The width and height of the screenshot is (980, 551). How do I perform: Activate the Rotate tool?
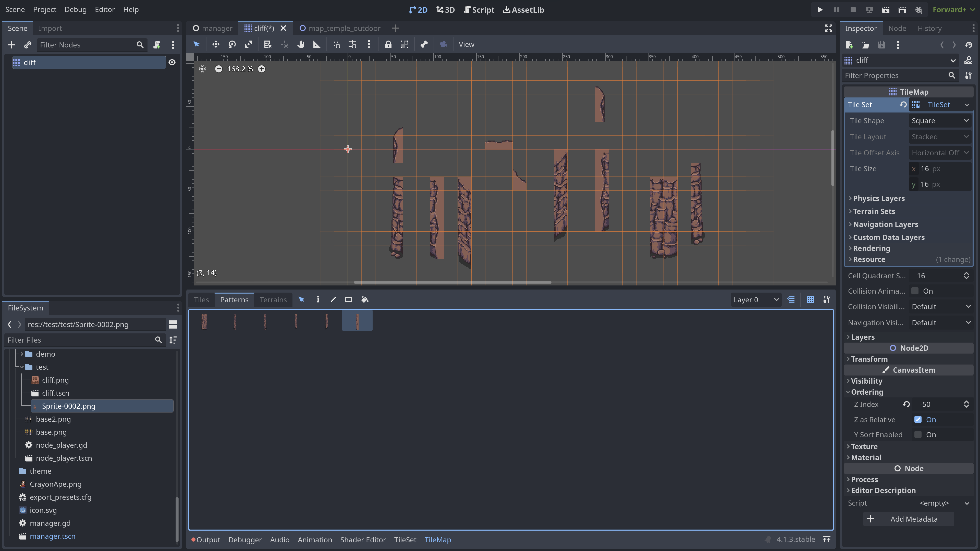click(232, 44)
